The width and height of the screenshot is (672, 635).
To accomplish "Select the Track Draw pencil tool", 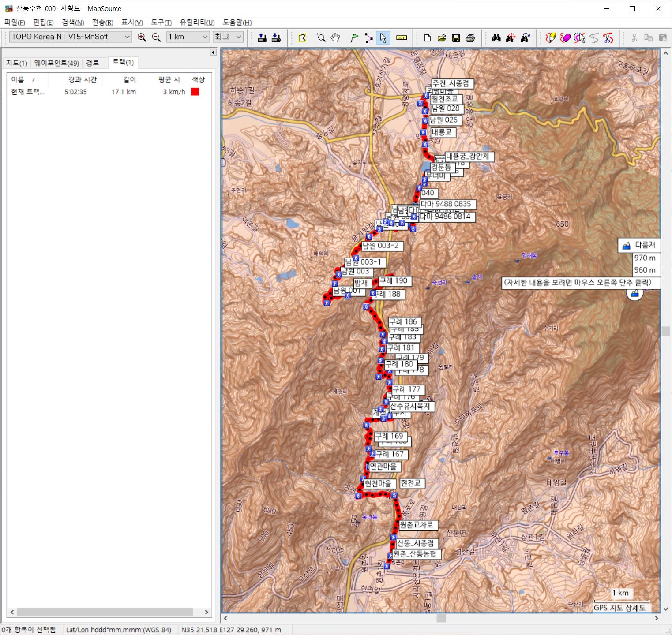I will (x=551, y=37).
